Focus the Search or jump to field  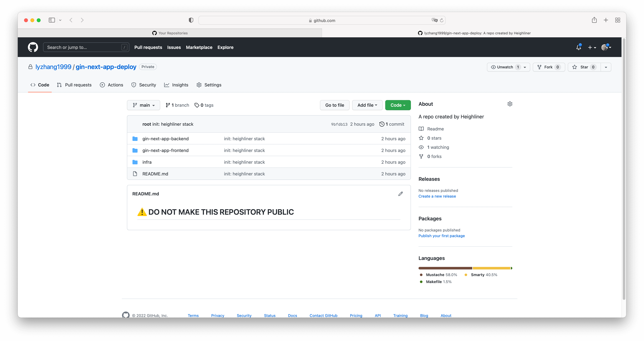pos(86,47)
